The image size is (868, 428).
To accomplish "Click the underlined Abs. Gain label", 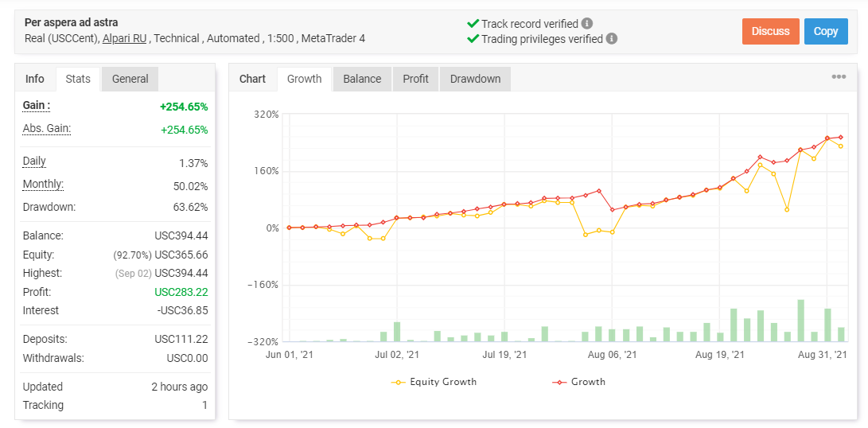I will click(47, 128).
